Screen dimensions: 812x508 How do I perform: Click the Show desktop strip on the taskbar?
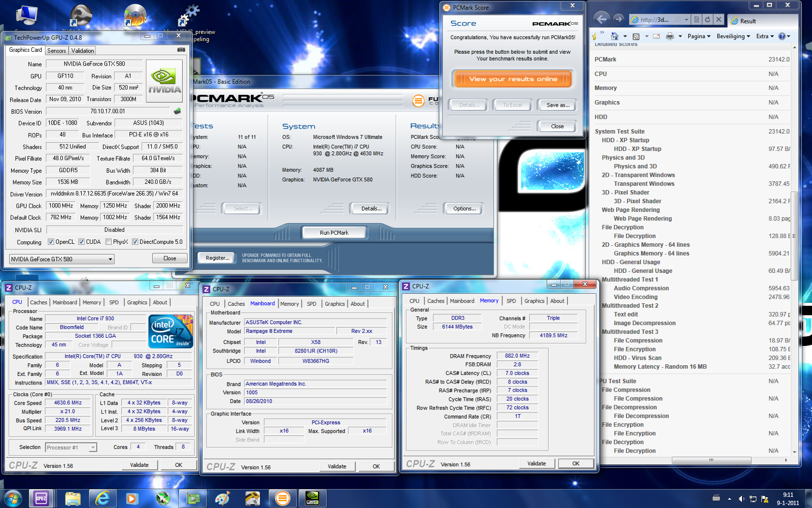[x=808, y=499]
